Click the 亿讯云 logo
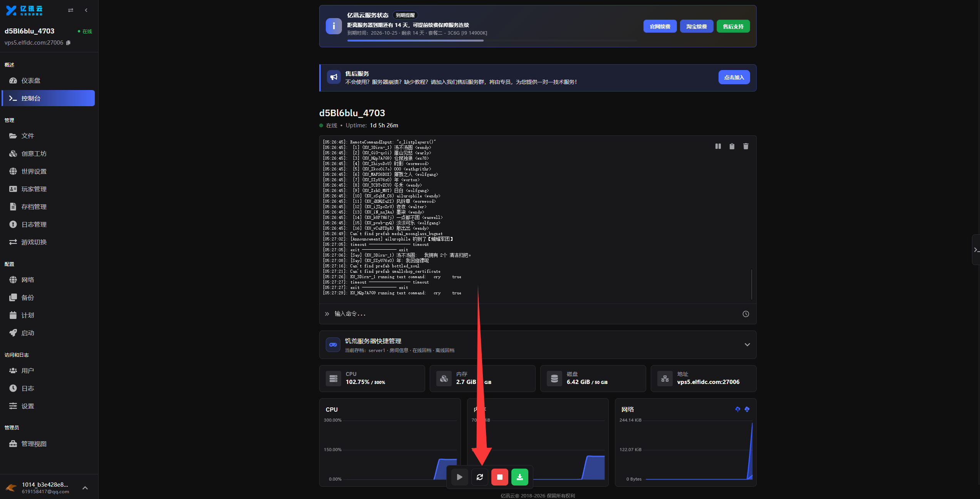 coord(24,10)
